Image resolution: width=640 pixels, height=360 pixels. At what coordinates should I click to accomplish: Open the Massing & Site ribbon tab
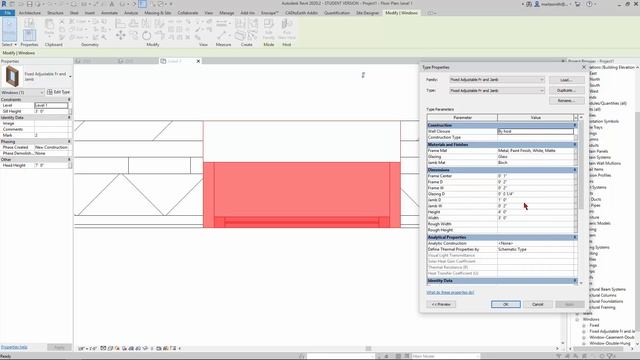[x=158, y=13]
